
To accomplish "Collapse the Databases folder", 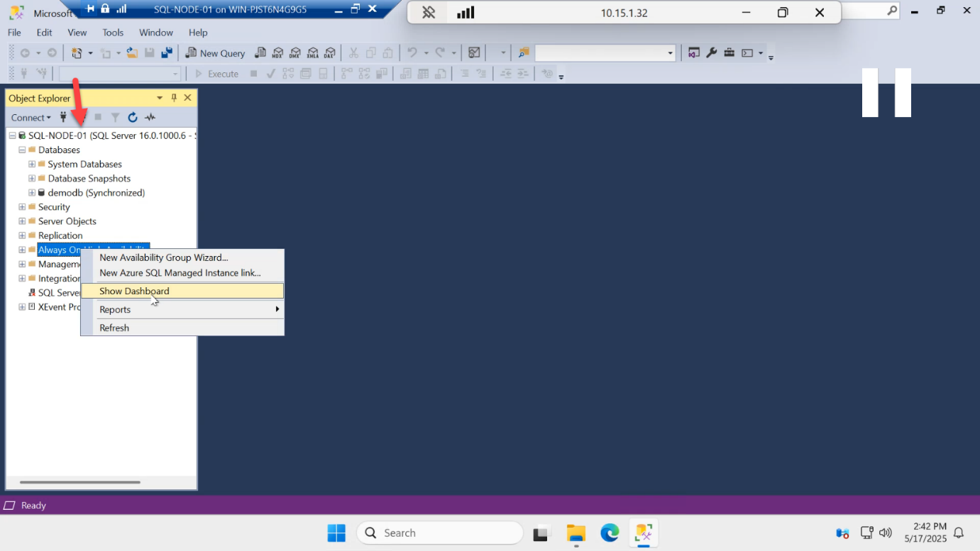I will [22, 150].
